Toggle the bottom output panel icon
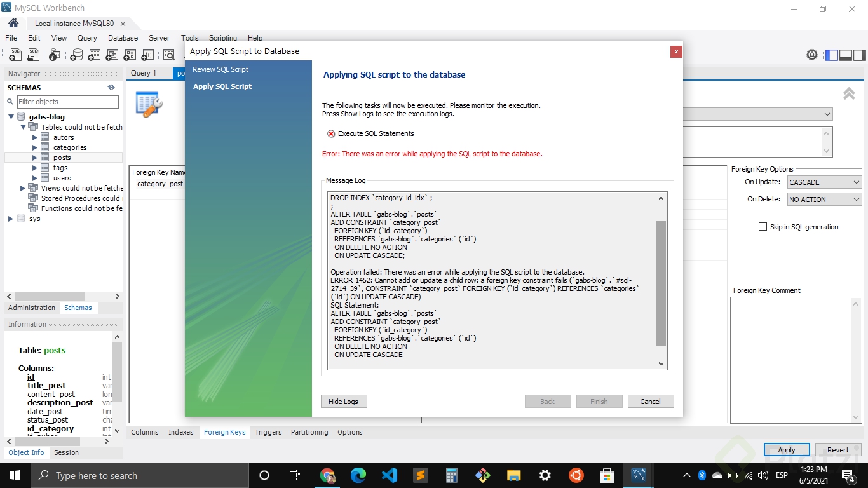The height and width of the screenshot is (488, 868). (x=846, y=55)
